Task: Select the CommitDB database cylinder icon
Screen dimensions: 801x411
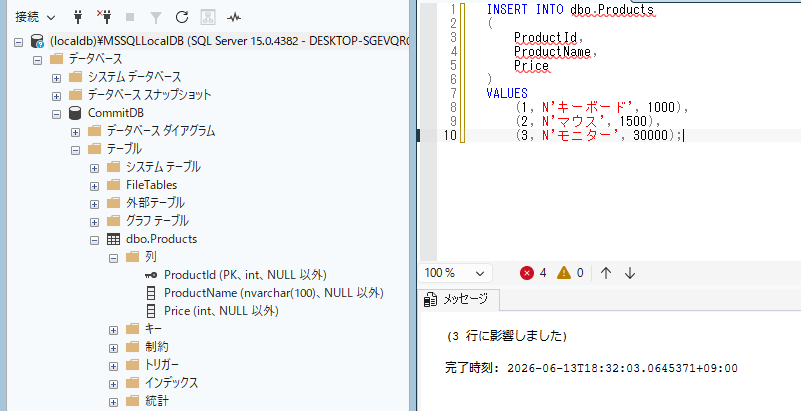Action: [x=75, y=113]
